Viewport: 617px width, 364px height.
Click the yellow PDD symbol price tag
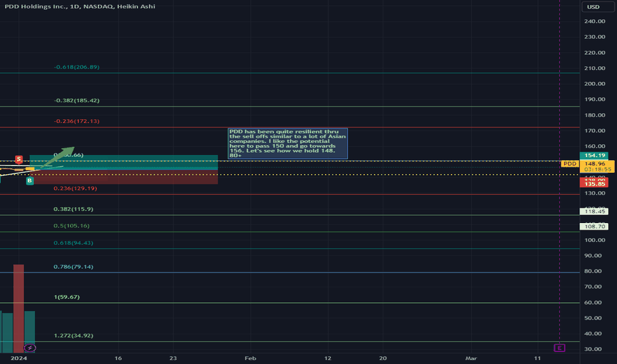(569, 163)
